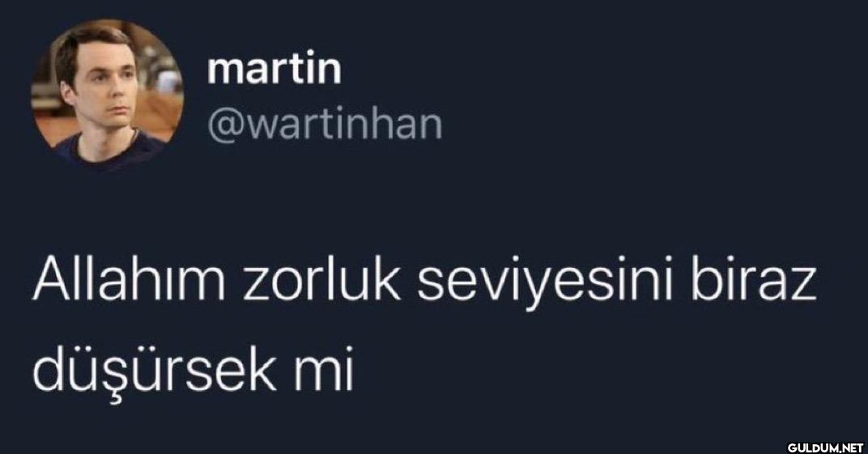The width and height of the screenshot is (868, 454).
Task: Select the final word "mi" in the tweet
Action: pyautogui.click(x=323, y=371)
